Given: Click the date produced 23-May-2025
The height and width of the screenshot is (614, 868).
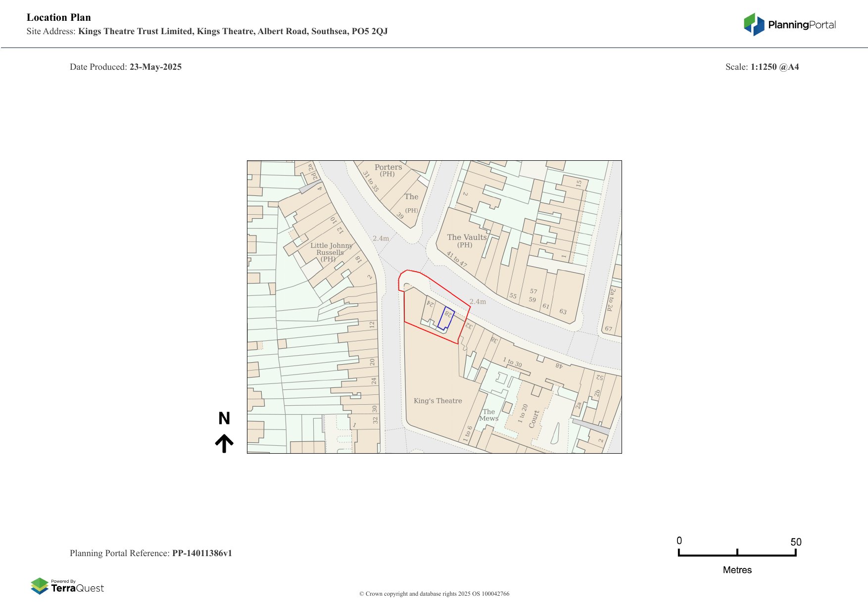Looking at the screenshot, I should coord(155,67).
